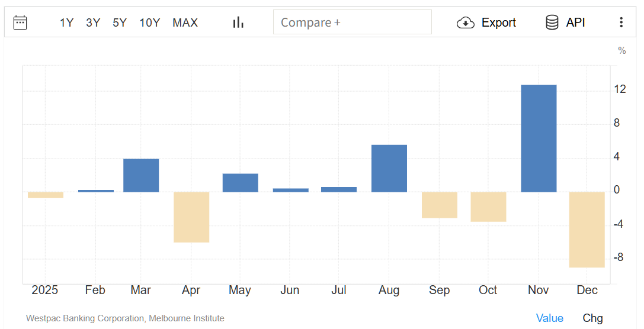Select the 1Y time range
Viewport: 644px width, 329px height.
coord(66,22)
